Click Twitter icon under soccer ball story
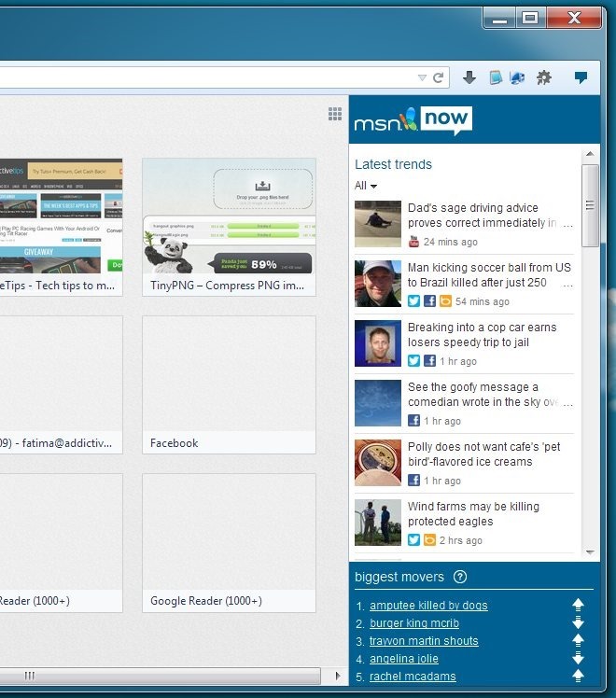 [x=413, y=300]
